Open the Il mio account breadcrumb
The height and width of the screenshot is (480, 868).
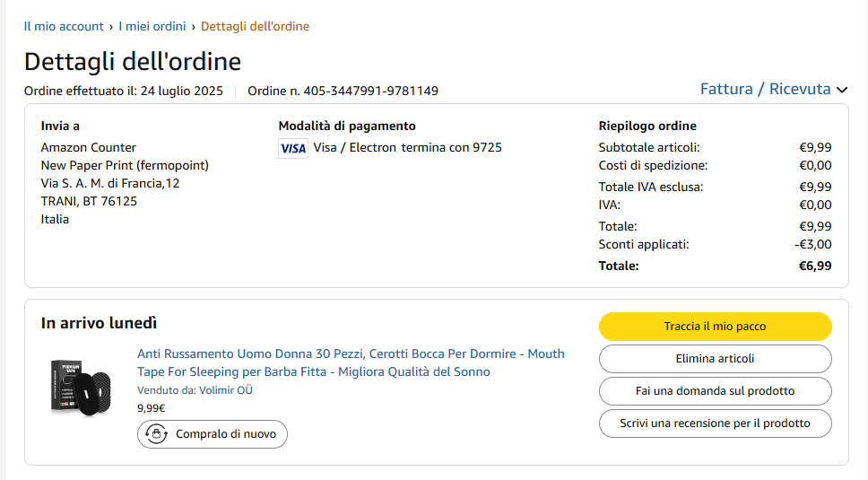click(64, 26)
